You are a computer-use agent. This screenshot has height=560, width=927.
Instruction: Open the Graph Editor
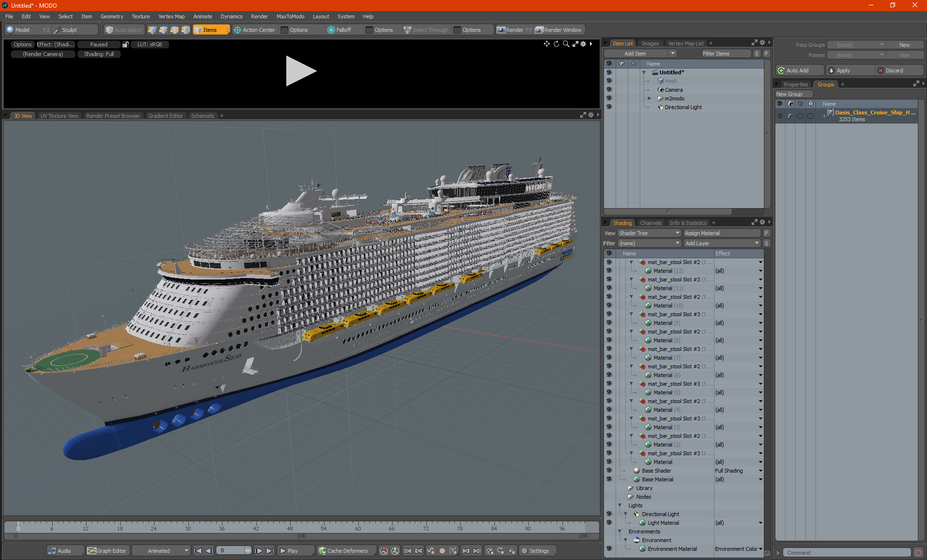(108, 551)
